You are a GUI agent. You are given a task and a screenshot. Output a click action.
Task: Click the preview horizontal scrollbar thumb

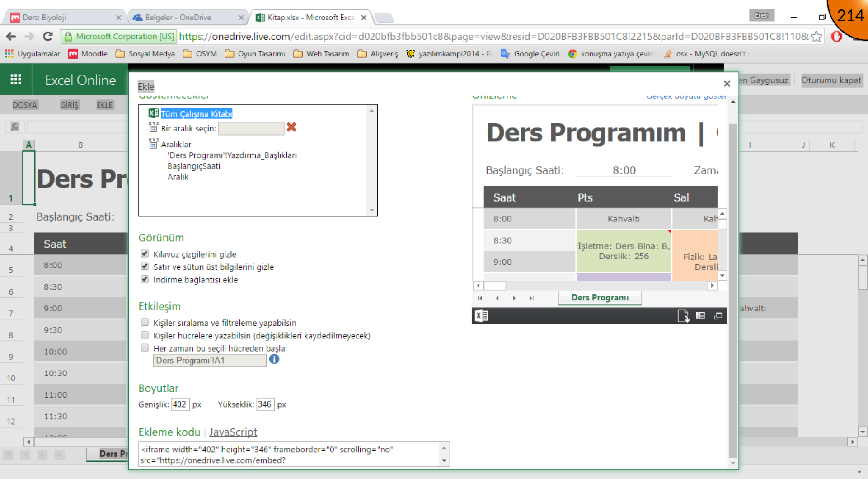495,286
